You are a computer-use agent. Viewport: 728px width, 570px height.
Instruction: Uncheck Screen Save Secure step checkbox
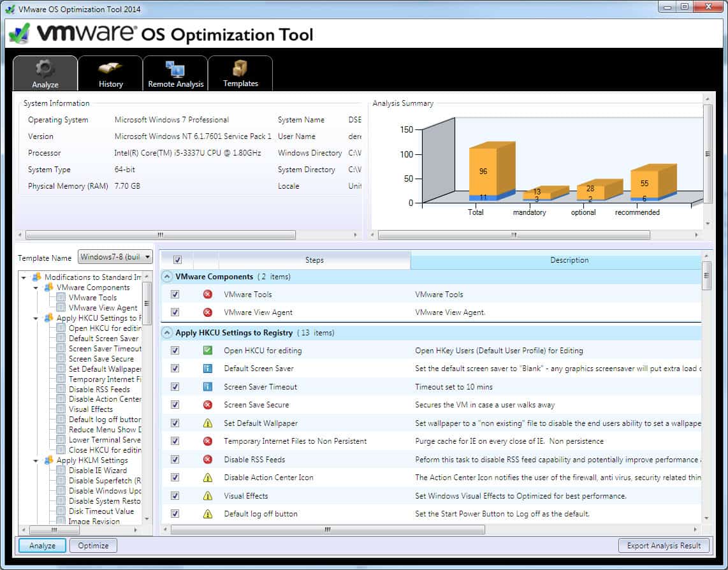point(175,405)
